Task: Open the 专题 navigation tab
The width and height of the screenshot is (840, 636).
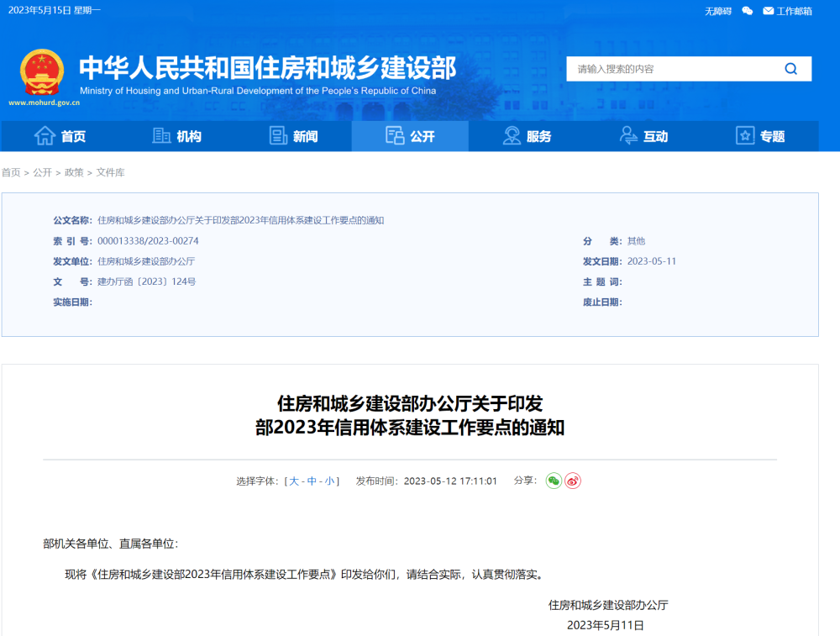Action: (760, 136)
